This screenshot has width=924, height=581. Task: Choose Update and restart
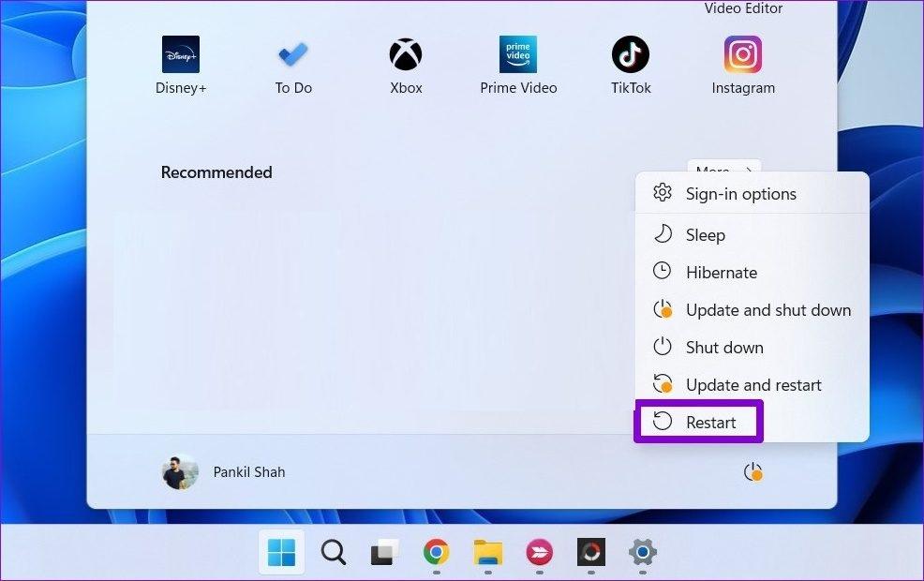(753, 385)
